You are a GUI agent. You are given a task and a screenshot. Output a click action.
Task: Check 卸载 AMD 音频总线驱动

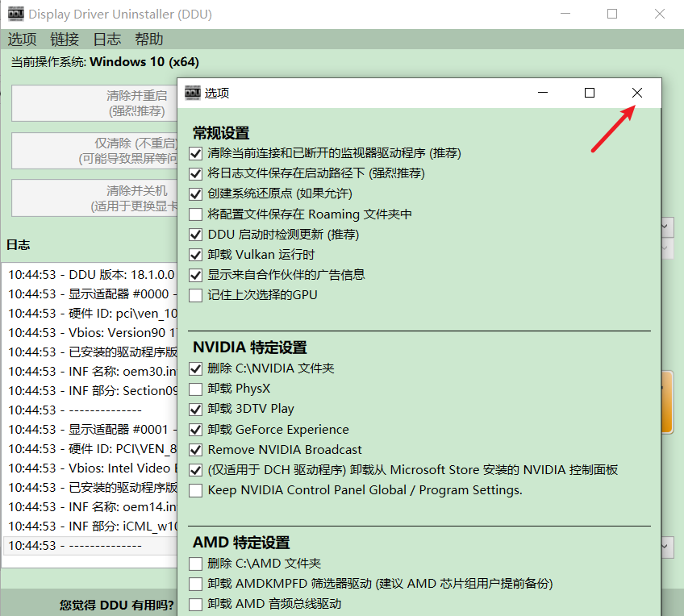point(195,604)
